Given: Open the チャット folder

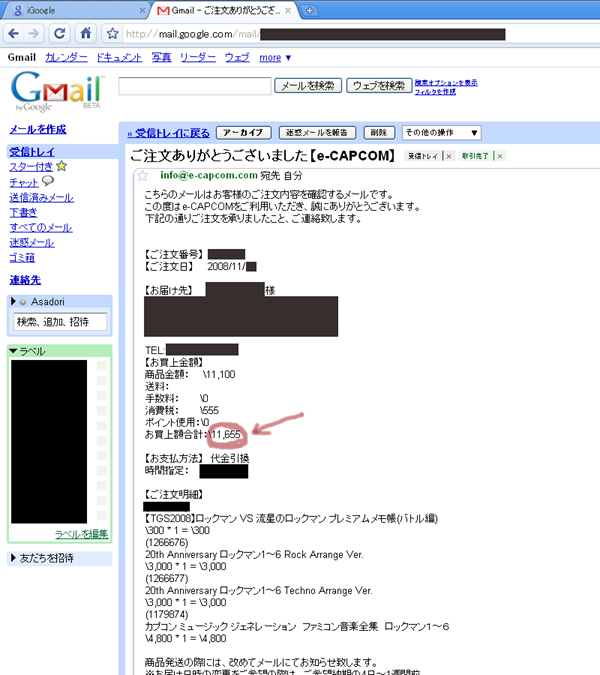Looking at the screenshot, I should click(x=24, y=183).
